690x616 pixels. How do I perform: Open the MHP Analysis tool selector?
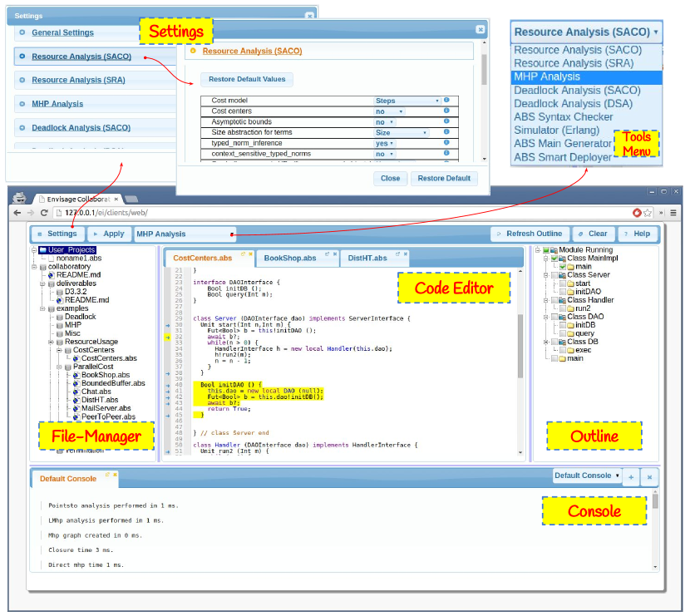click(x=185, y=234)
